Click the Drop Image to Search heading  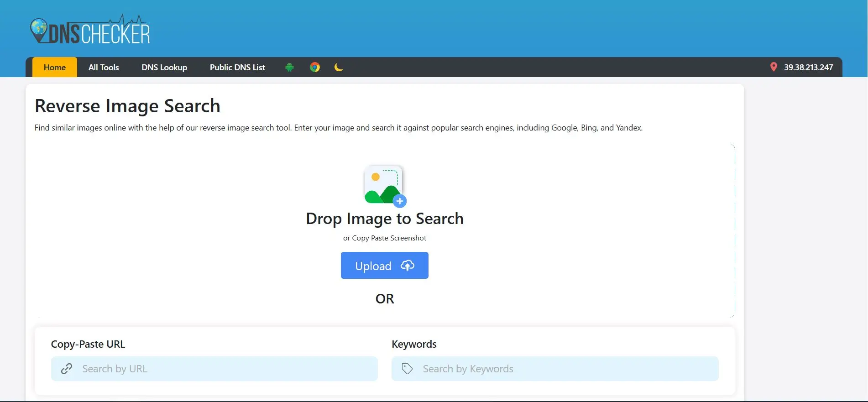click(x=385, y=219)
